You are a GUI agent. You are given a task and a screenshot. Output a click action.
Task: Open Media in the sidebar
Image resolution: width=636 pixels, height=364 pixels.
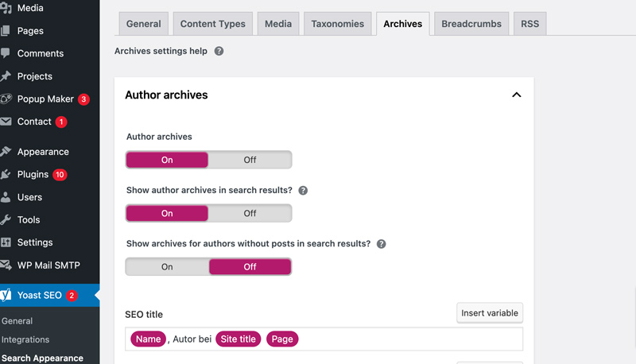click(x=30, y=8)
